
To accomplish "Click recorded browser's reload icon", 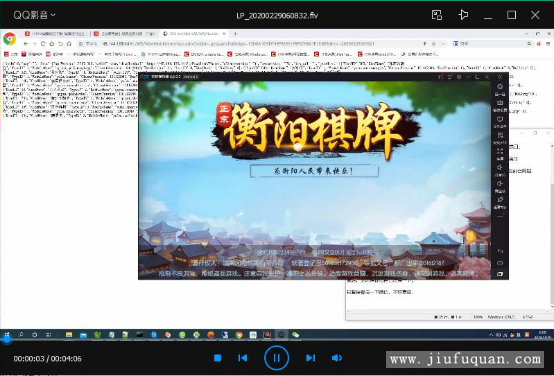I will [43, 44].
